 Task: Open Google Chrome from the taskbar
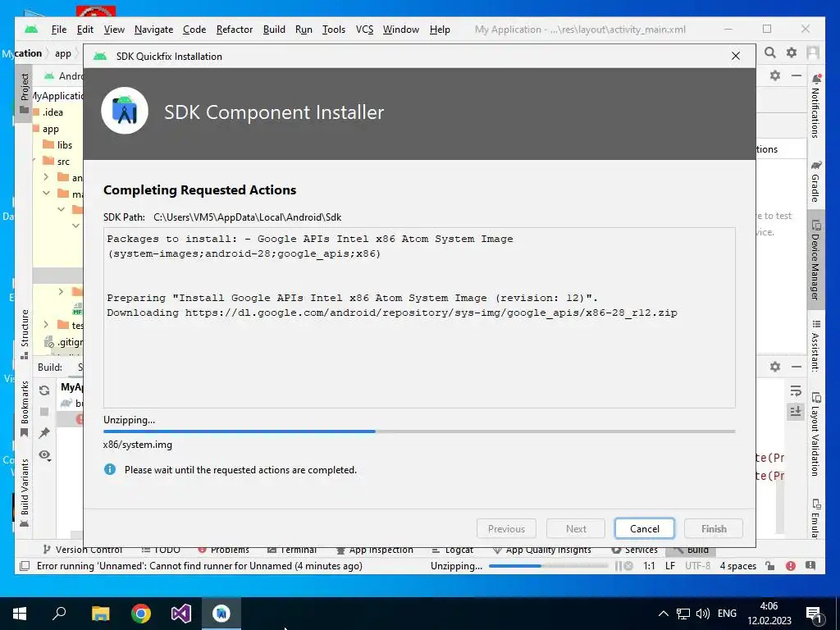[x=141, y=614]
